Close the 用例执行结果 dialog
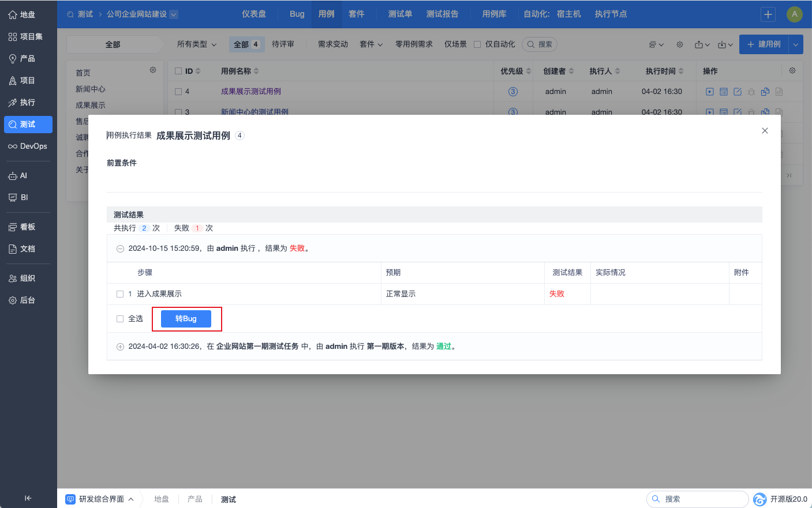 coord(765,131)
